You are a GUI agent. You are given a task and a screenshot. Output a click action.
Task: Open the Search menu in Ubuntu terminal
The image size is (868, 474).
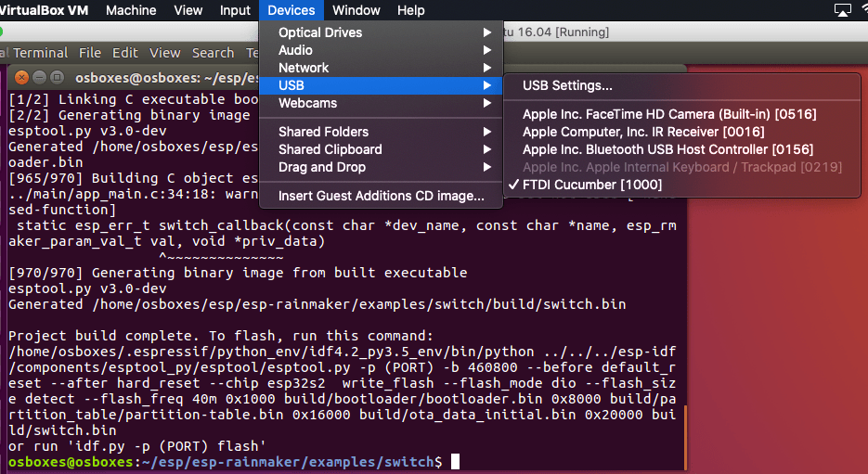214,53
